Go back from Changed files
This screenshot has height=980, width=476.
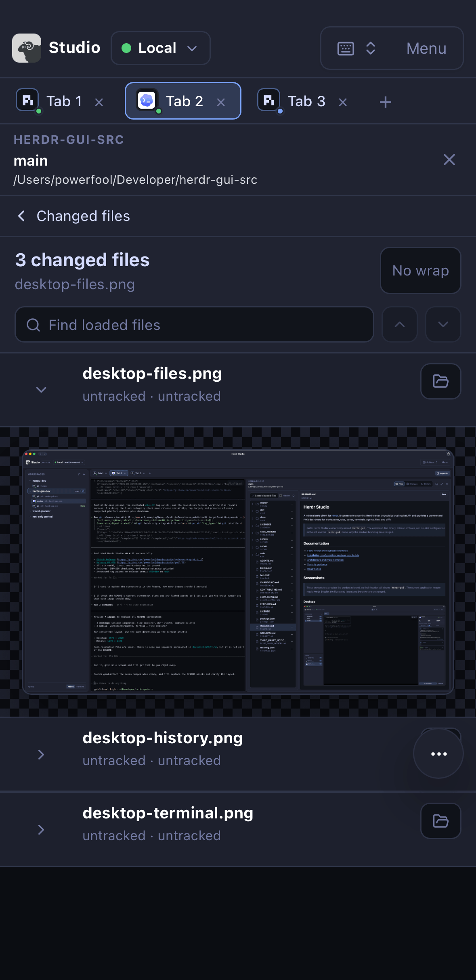click(x=21, y=216)
